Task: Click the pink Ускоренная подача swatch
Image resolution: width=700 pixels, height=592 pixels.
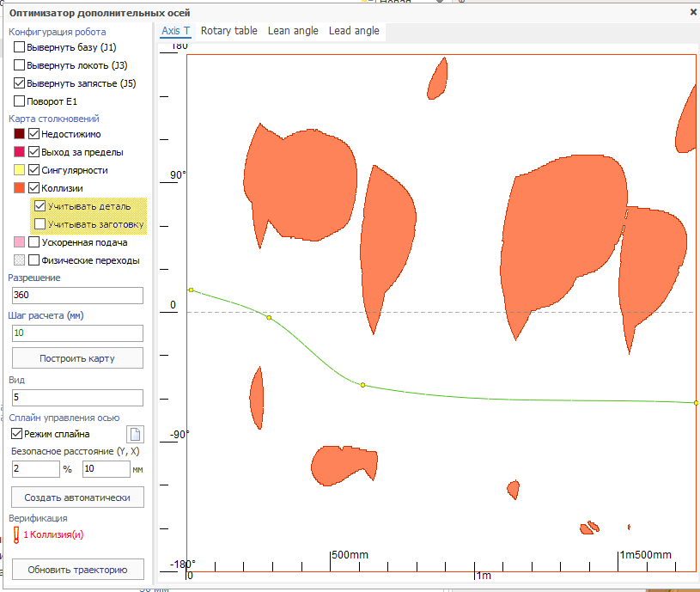Action: pyautogui.click(x=19, y=242)
